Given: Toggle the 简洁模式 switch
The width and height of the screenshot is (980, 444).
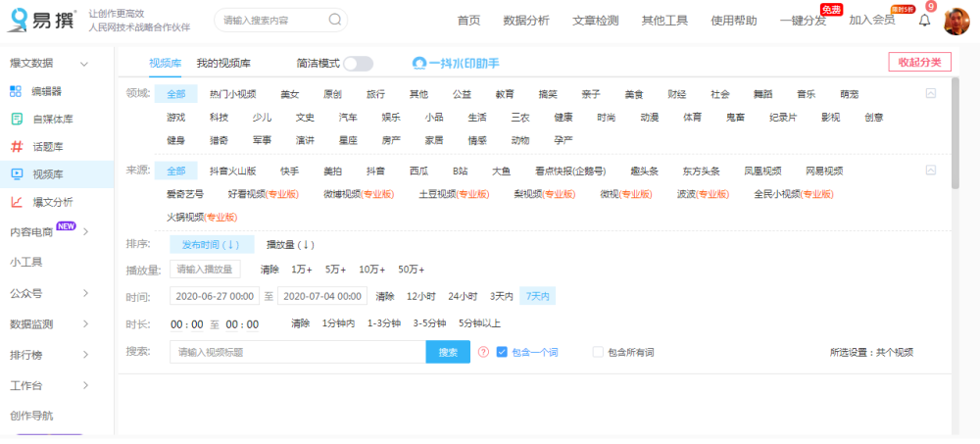Looking at the screenshot, I should (x=358, y=63).
